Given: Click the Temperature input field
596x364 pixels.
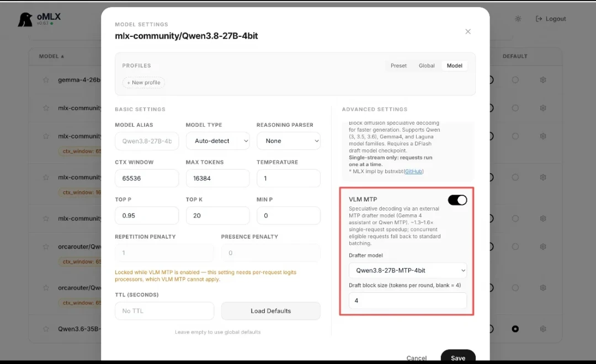Looking at the screenshot, I should (289, 178).
